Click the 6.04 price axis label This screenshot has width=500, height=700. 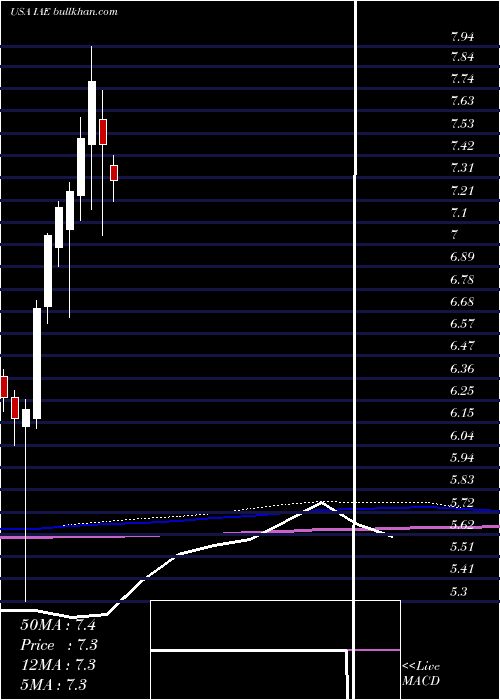[462, 436]
